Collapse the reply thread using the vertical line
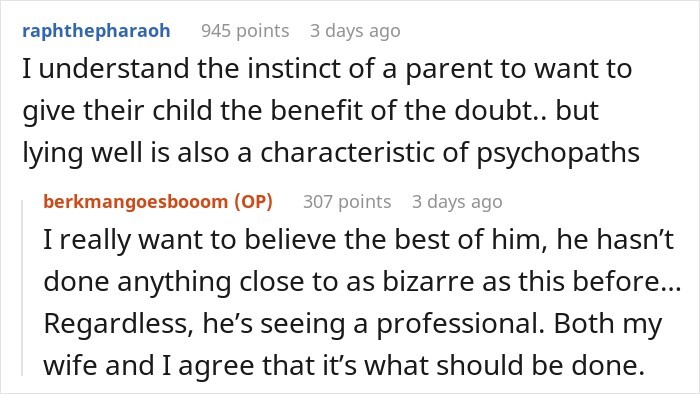The height and width of the screenshot is (394, 700). pyautogui.click(x=23, y=288)
